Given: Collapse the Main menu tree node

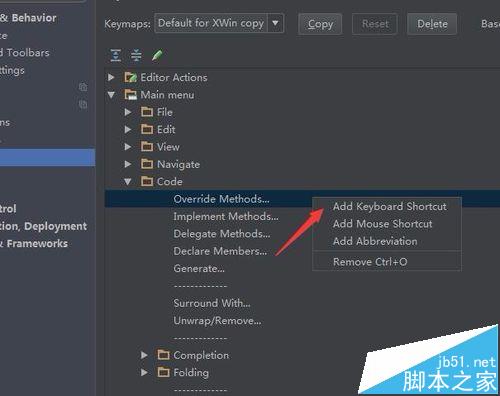Looking at the screenshot, I should pos(111,95).
